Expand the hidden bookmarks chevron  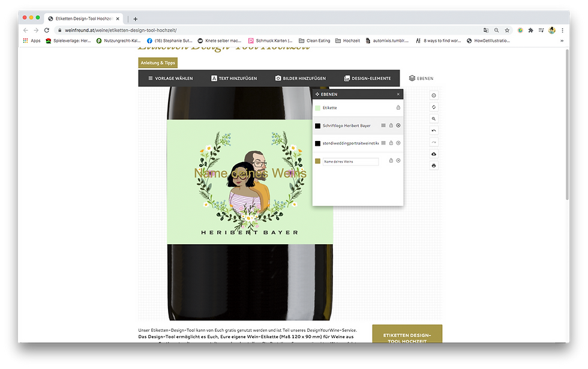(562, 41)
